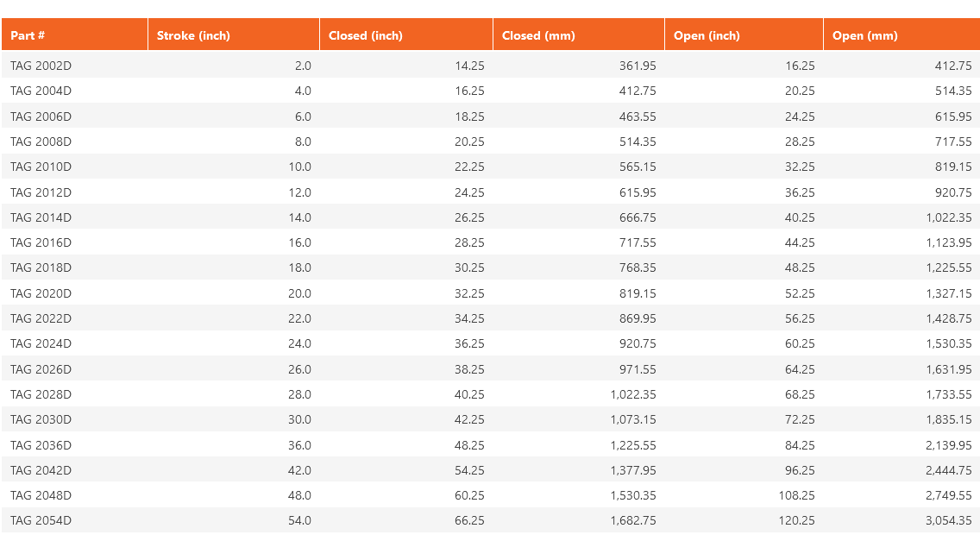Click the TAG 2036D part cell
This screenshot has height=541, width=980.
tap(41, 445)
